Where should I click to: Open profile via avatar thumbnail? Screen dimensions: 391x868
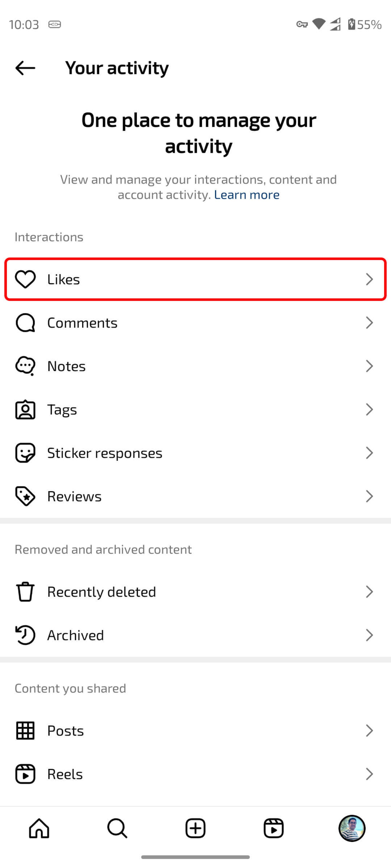pyautogui.click(x=352, y=828)
